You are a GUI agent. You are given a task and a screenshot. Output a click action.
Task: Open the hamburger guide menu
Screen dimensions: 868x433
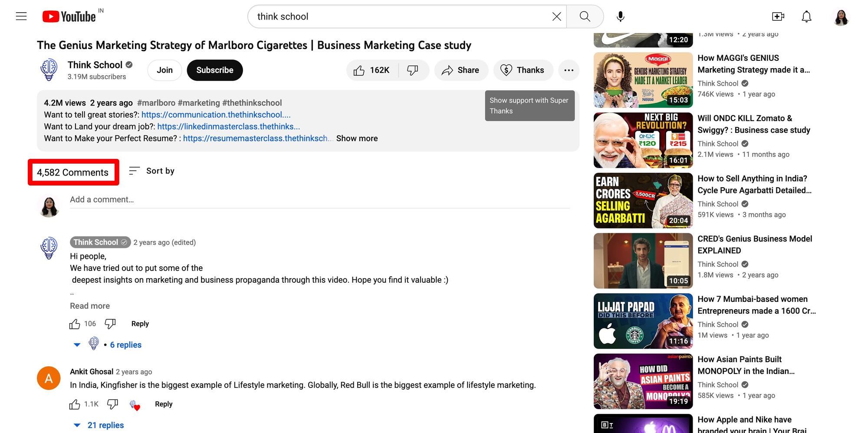(x=21, y=17)
